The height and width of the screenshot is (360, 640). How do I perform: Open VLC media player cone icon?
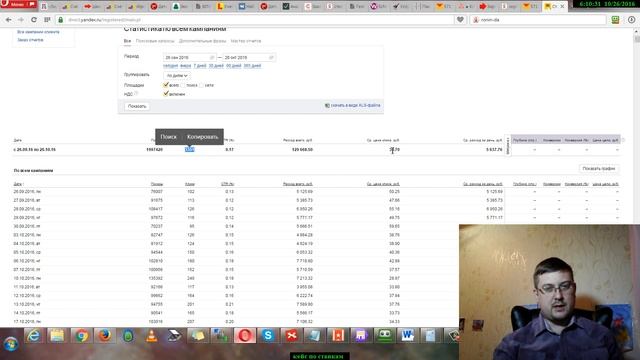point(151,336)
